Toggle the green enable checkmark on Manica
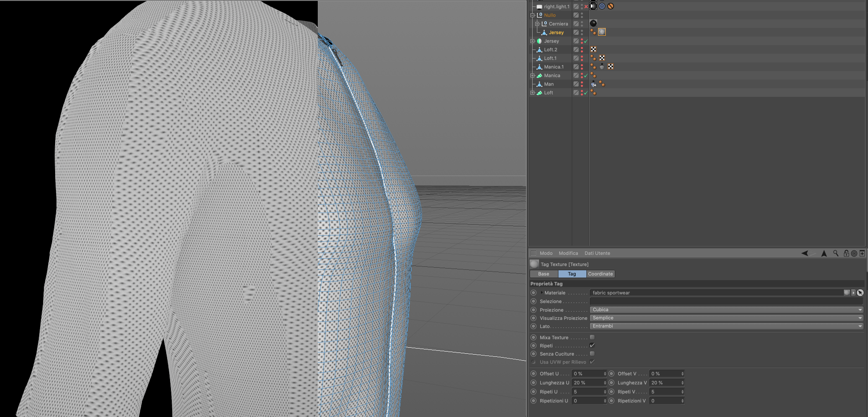This screenshot has width=868, height=417. coord(586,75)
